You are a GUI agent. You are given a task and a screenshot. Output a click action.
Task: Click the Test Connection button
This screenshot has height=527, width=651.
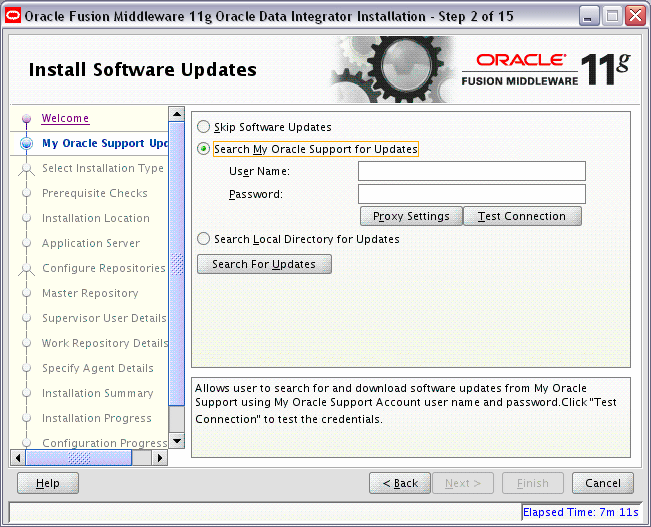click(x=522, y=216)
